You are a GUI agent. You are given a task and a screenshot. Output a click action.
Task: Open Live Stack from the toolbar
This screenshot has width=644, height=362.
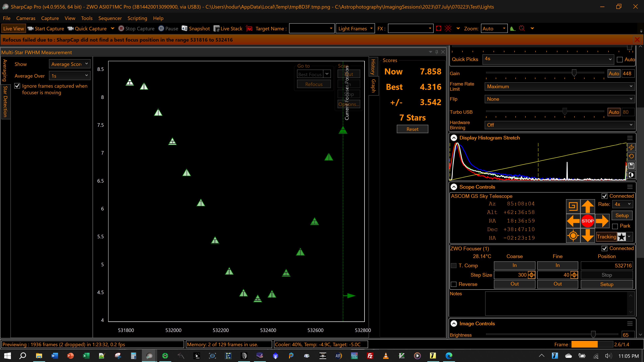228,29
